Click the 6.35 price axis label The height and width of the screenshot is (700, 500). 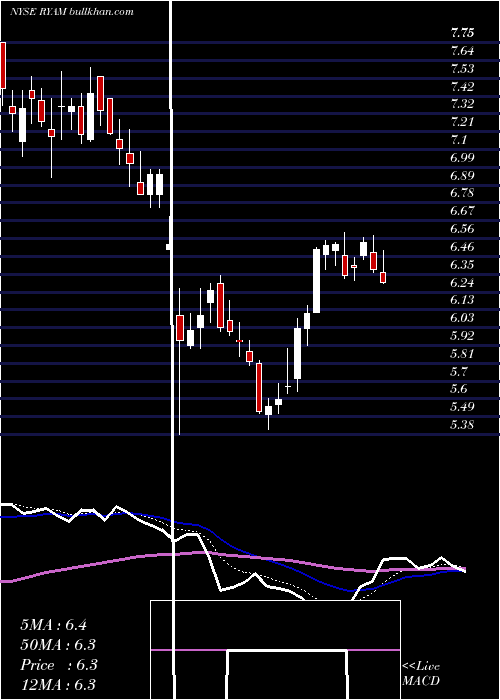(x=462, y=264)
